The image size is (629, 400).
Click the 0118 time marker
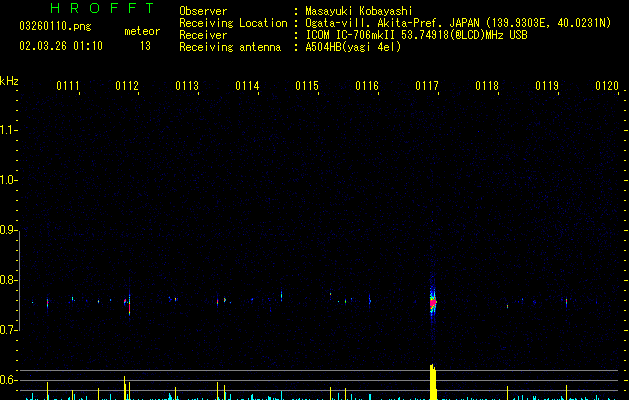487,86
